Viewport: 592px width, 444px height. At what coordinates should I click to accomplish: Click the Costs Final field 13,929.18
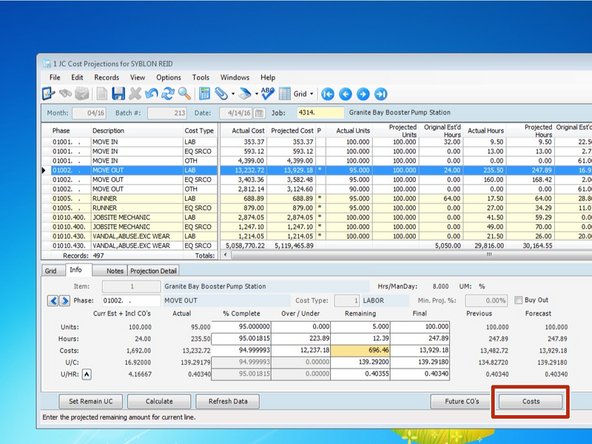click(x=420, y=350)
